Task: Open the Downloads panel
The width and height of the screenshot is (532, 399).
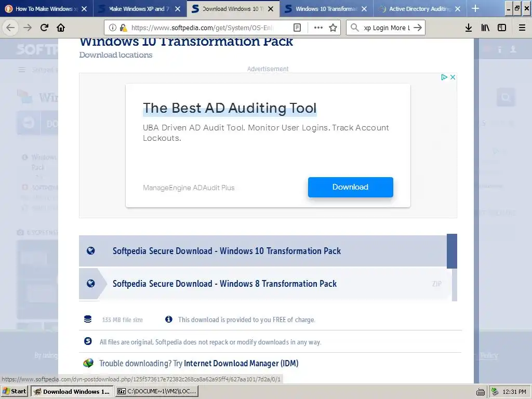Action: 469,28
